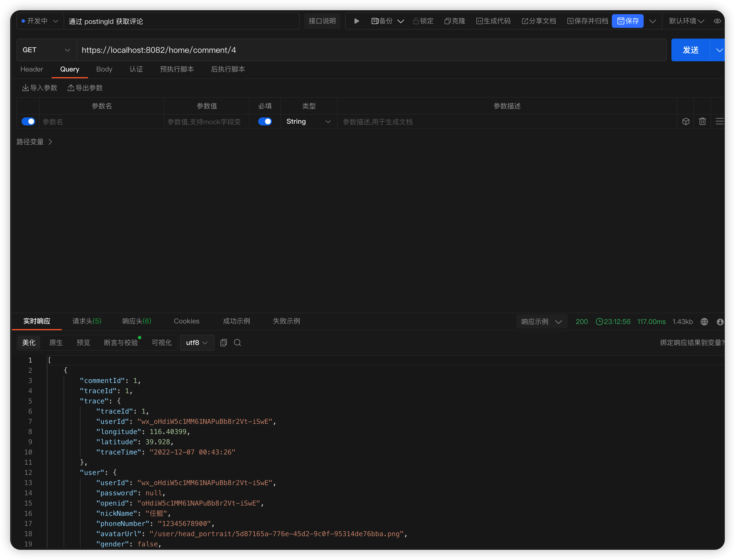Click the eye icon for environment preview
735x560 pixels.
click(717, 21)
